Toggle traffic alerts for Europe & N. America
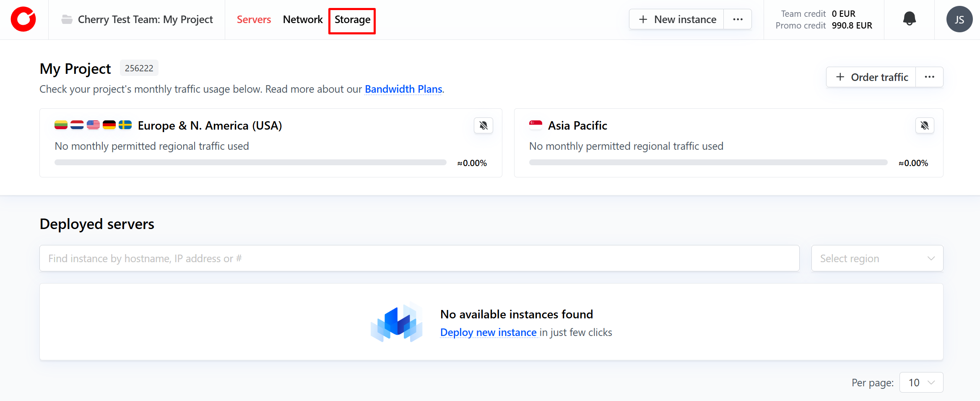The image size is (980, 401). point(483,125)
